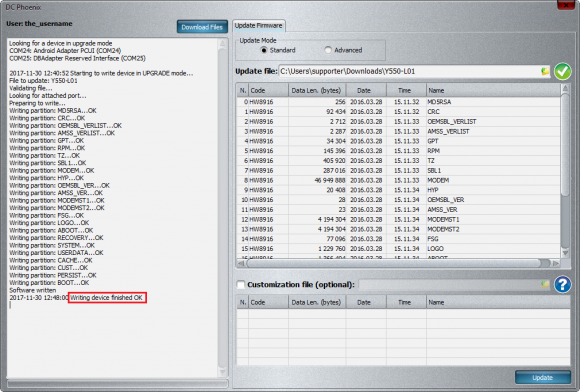Viewport: 580px width, 392px height.
Task: Select the SBL1 partition row
Action: 398,170
